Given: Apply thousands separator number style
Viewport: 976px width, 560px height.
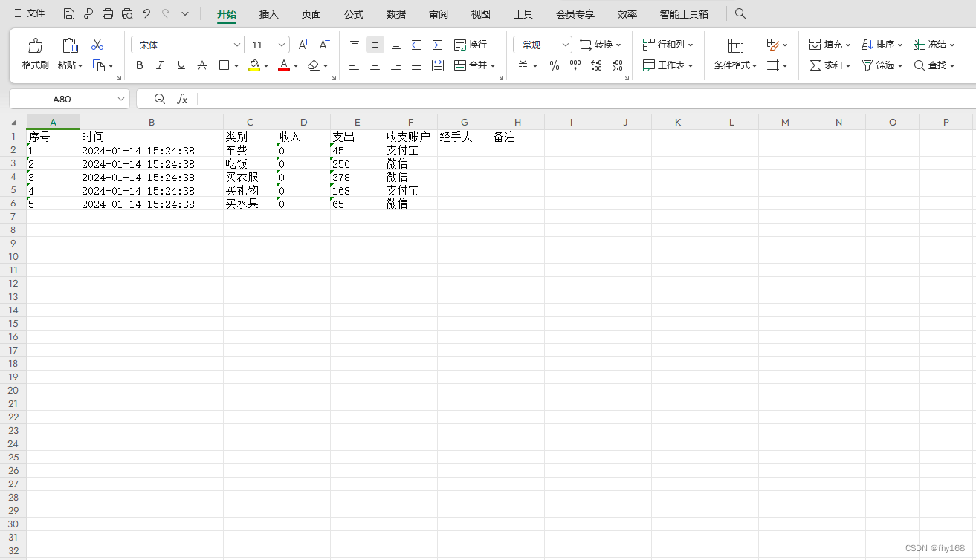Looking at the screenshot, I should 575,65.
